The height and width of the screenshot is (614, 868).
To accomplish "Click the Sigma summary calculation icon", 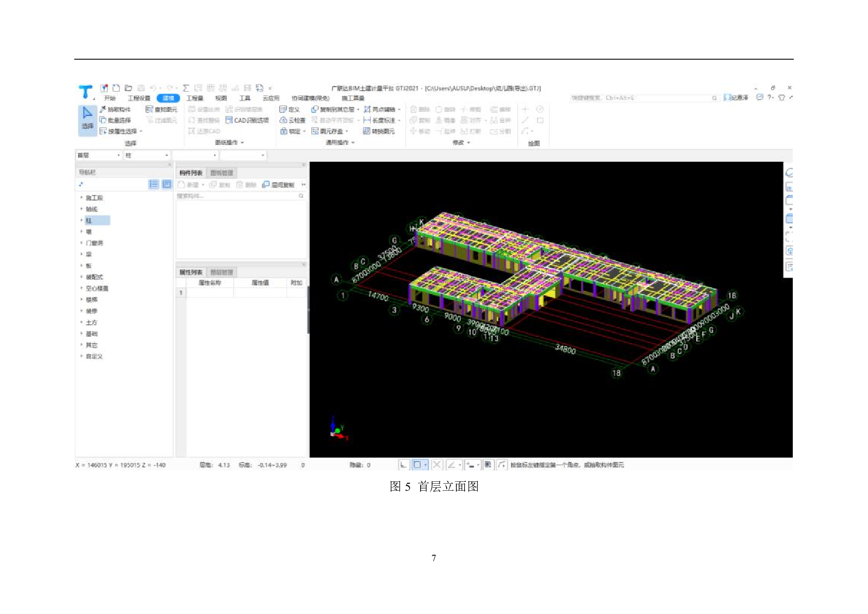I will 186,88.
